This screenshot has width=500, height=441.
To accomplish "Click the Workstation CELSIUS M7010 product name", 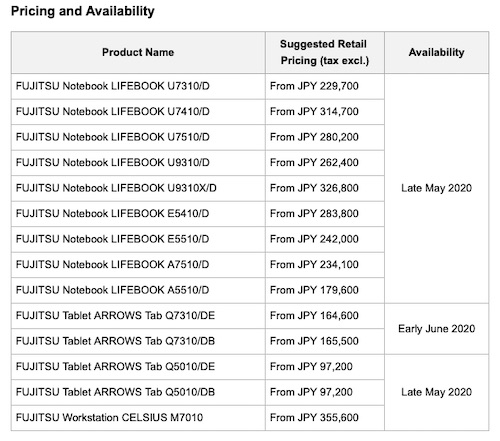I will [x=109, y=418].
